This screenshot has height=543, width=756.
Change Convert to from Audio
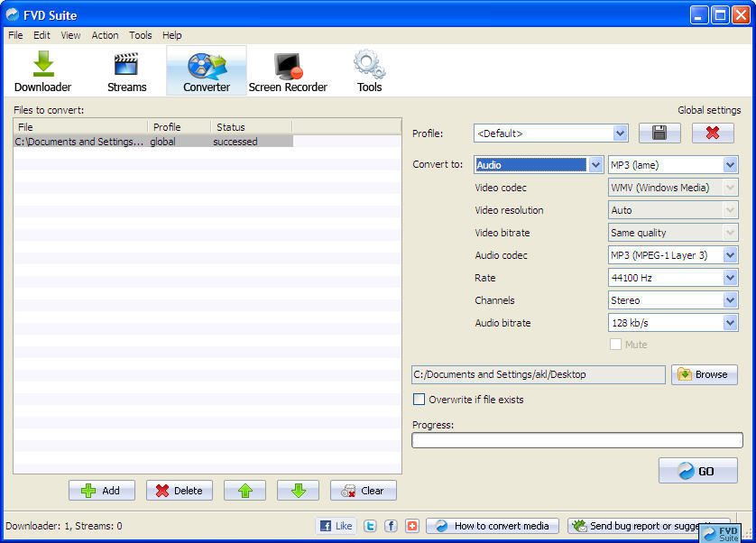[x=595, y=164]
